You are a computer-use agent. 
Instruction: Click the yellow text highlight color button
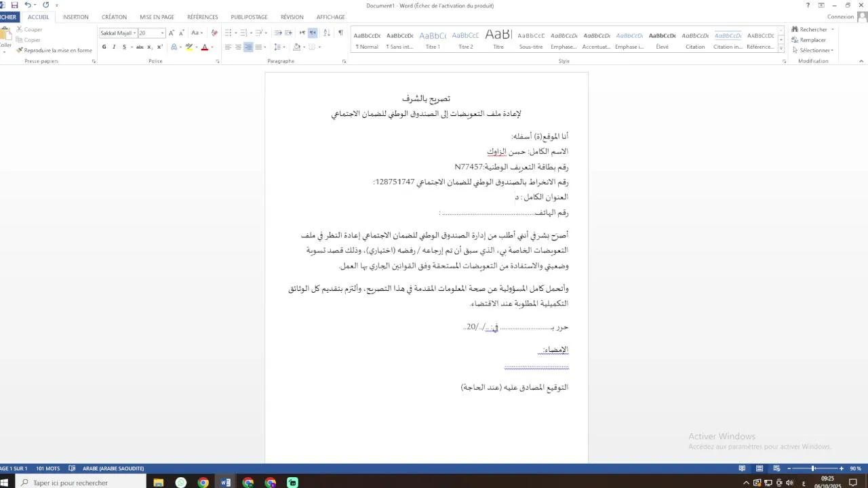tap(189, 47)
